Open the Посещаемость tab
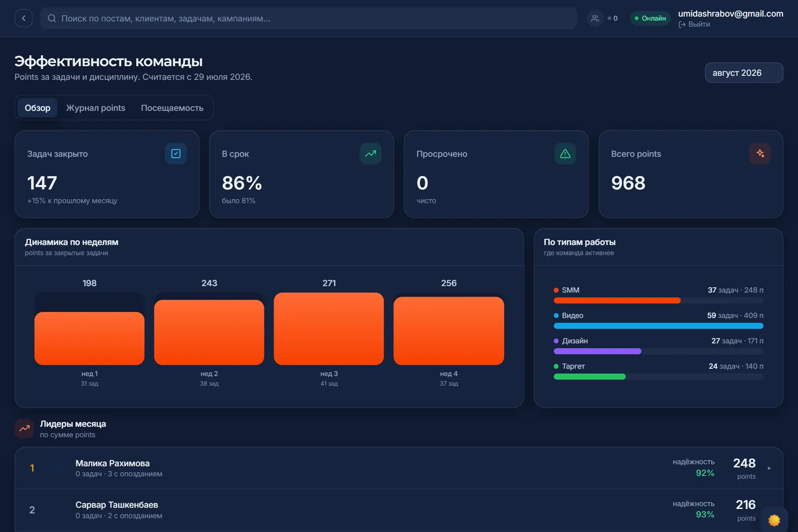 (x=172, y=108)
